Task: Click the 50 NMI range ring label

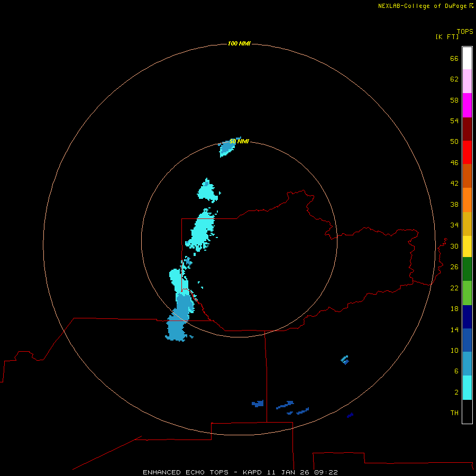Action: click(239, 141)
